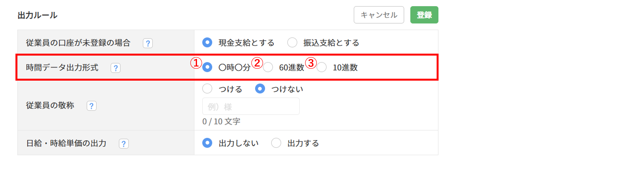644x177 pixels.
Task: Show help for 日給・時給単価の出力
Action: point(124,143)
